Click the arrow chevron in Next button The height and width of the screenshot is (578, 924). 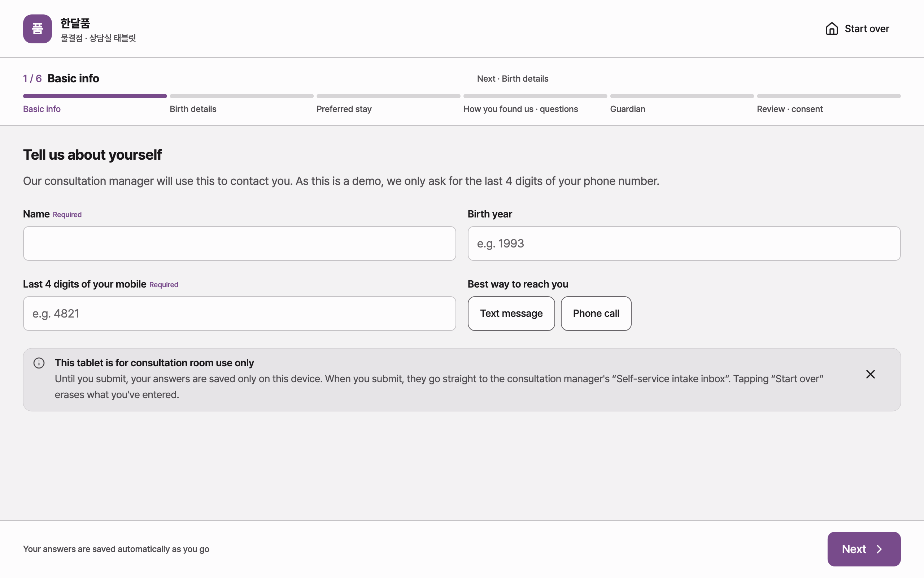point(879,549)
